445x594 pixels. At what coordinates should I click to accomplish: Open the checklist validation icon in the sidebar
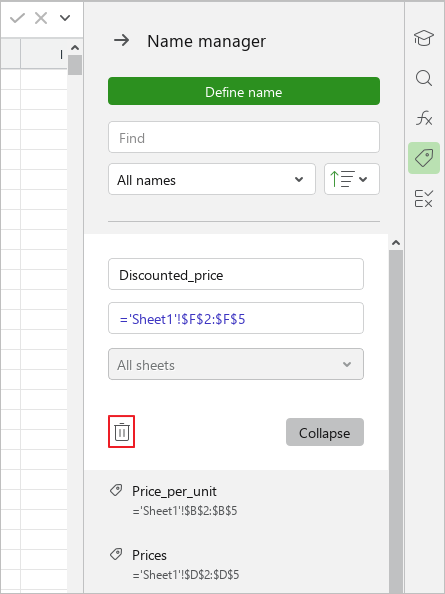pos(424,199)
